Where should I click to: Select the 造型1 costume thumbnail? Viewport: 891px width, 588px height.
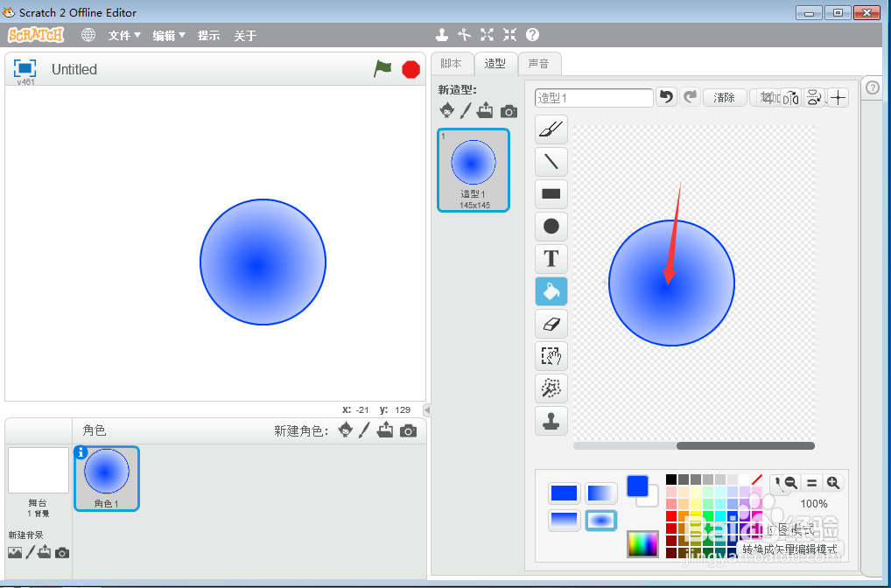point(474,171)
